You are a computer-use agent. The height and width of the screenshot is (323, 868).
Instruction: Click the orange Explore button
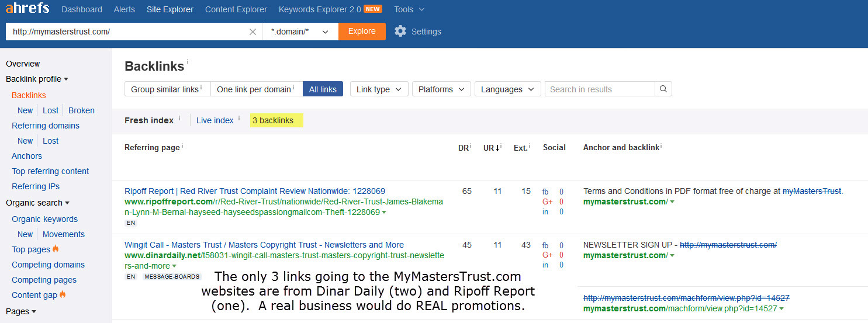click(362, 32)
